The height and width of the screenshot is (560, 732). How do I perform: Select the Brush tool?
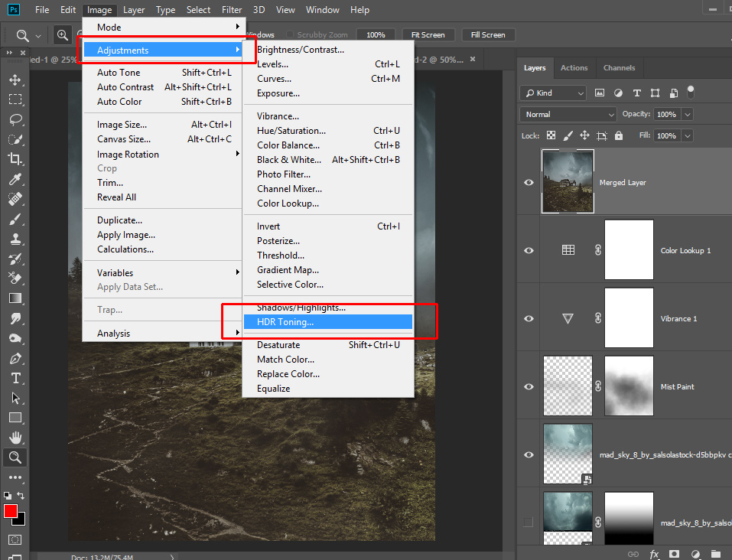coord(15,219)
